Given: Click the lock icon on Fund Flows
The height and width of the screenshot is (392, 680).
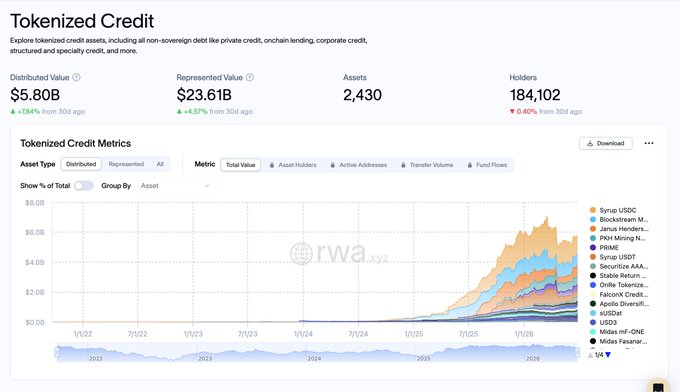Looking at the screenshot, I should (x=470, y=165).
